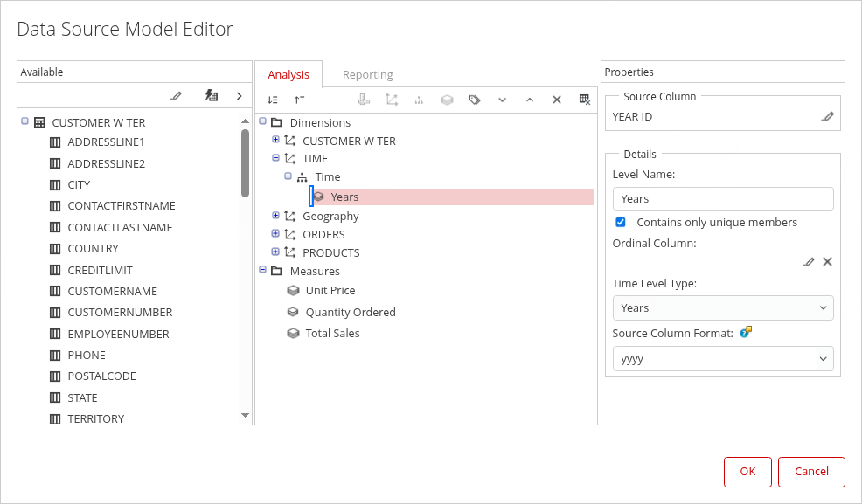The image size is (862, 504).
Task: Edit the YEAR ID source column pencil
Action: (827, 116)
